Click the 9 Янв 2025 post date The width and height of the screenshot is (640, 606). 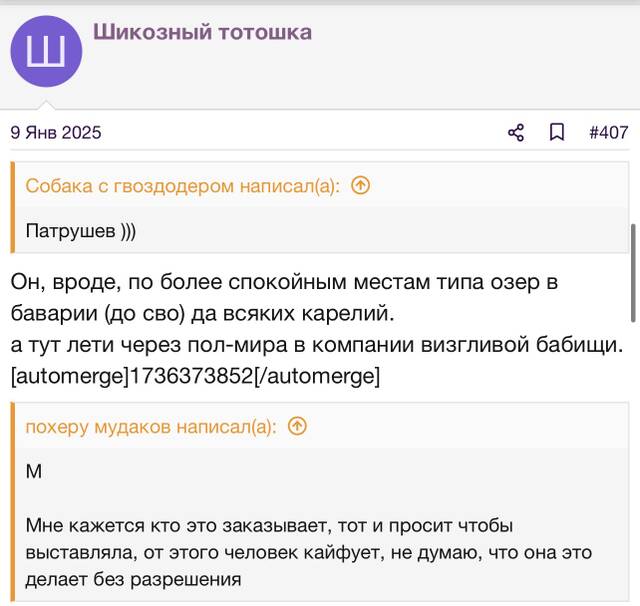coord(56,133)
